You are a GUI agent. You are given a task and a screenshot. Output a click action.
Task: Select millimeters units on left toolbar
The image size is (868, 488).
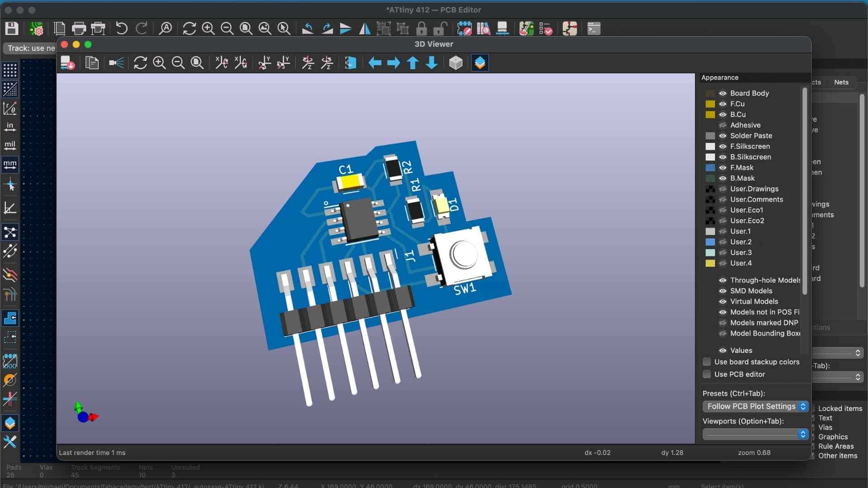point(10,164)
